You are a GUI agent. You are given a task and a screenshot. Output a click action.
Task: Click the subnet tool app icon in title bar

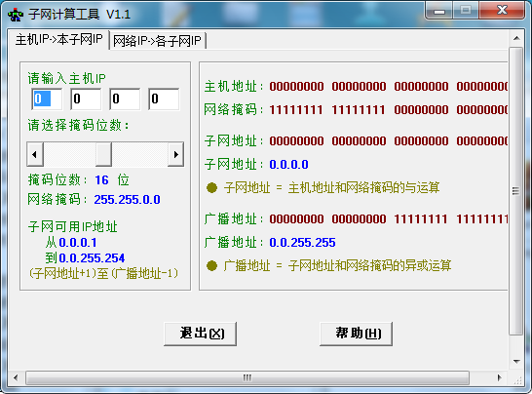[x=16, y=15]
